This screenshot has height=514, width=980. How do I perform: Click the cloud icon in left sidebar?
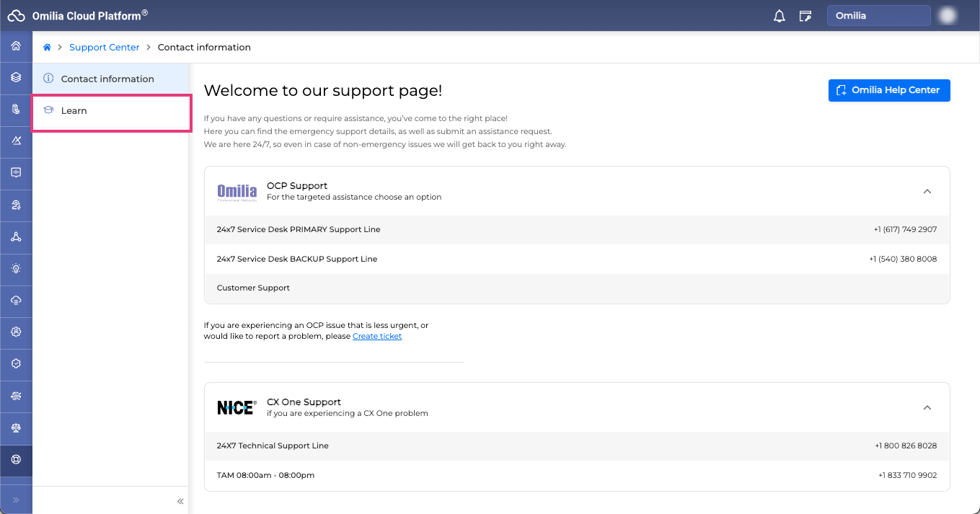tap(16, 300)
